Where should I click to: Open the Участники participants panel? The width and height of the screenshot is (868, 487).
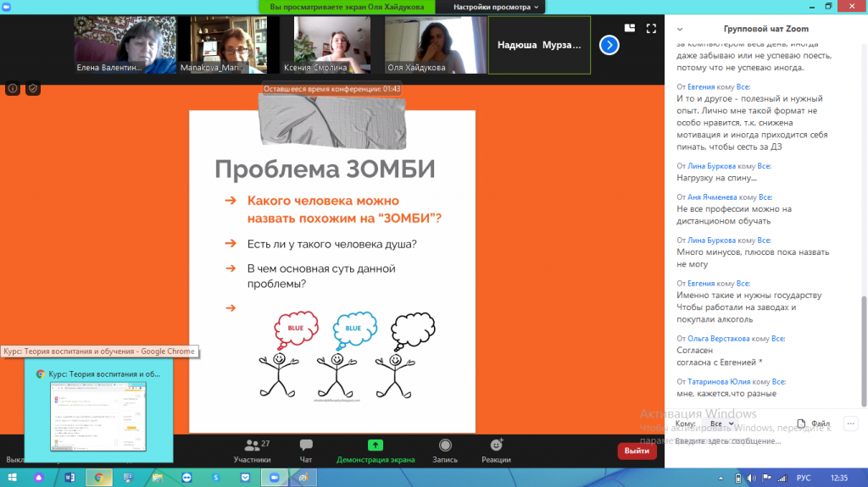[x=252, y=449]
